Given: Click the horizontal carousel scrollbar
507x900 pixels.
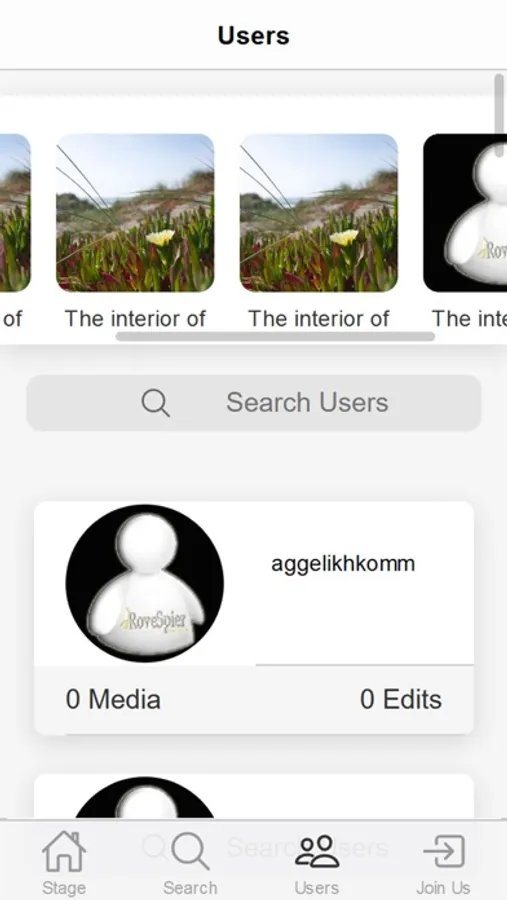Looking at the screenshot, I should coord(275,336).
